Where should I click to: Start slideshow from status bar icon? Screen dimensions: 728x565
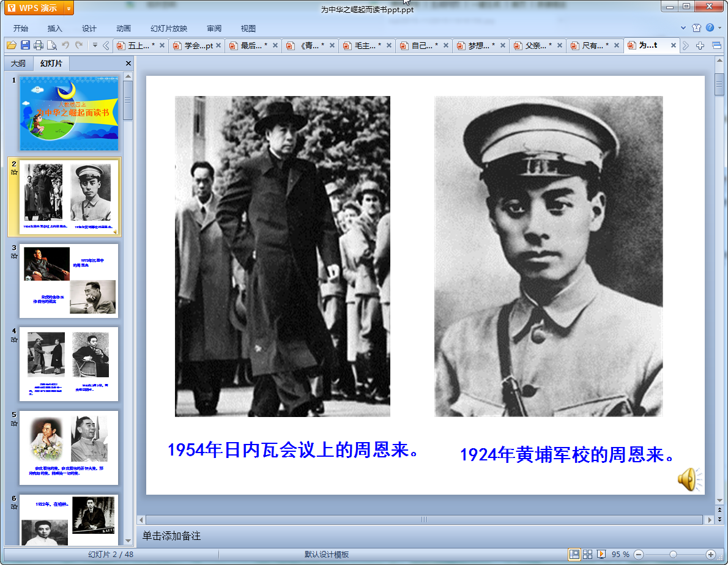click(x=601, y=554)
